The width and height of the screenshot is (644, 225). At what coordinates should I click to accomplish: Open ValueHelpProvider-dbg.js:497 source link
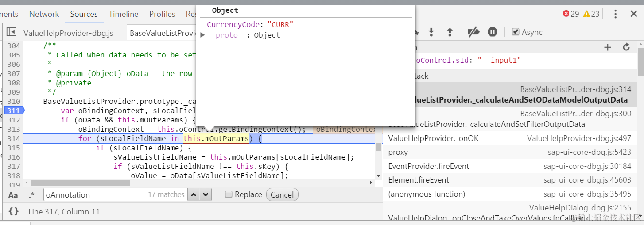tap(579, 138)
